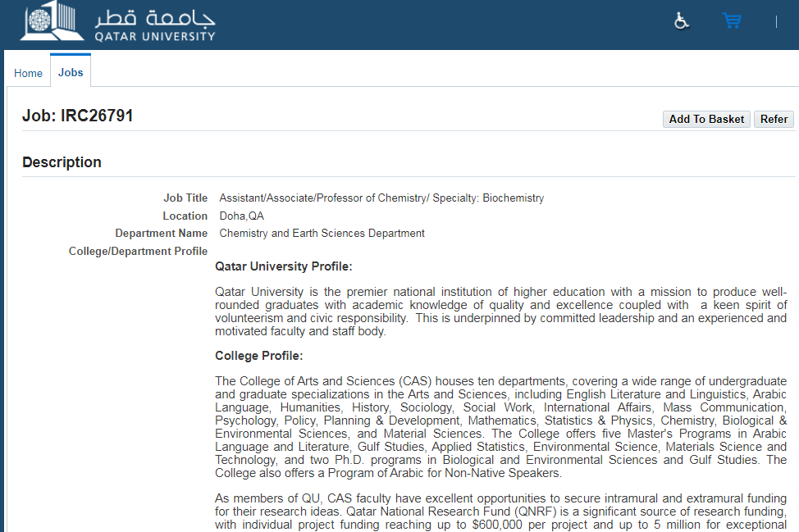Click the College/Department Profile label

click(139, 251)
